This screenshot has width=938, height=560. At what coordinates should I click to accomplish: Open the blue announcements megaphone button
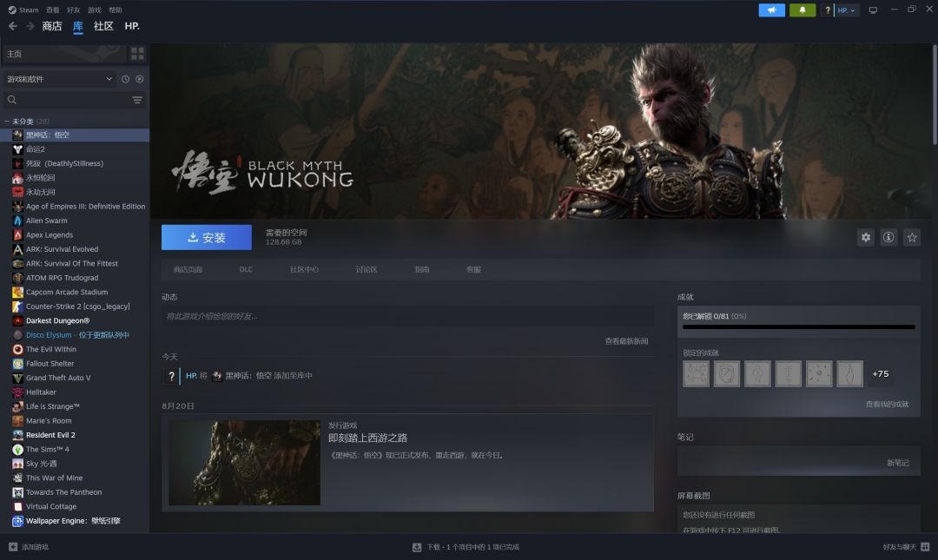[772, 10]
